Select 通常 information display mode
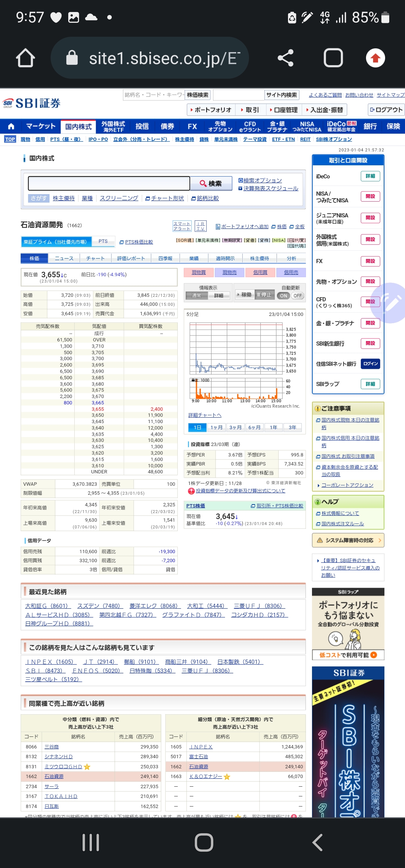405x868 pixels. [196, 296]
